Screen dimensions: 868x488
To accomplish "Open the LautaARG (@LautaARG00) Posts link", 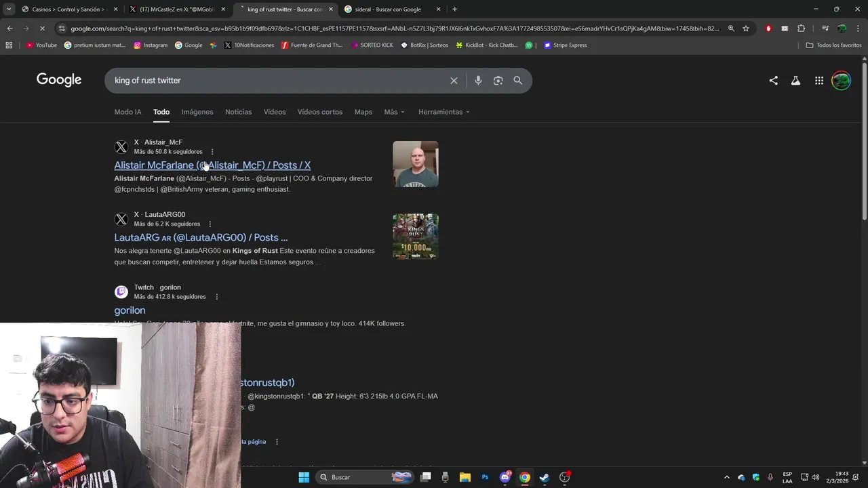I will 201,238.
